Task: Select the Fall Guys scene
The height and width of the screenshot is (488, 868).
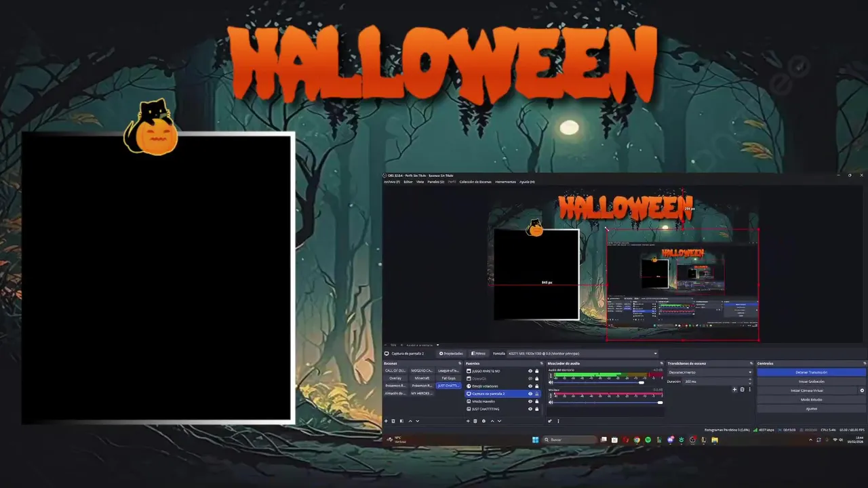Action: [448, 378]
